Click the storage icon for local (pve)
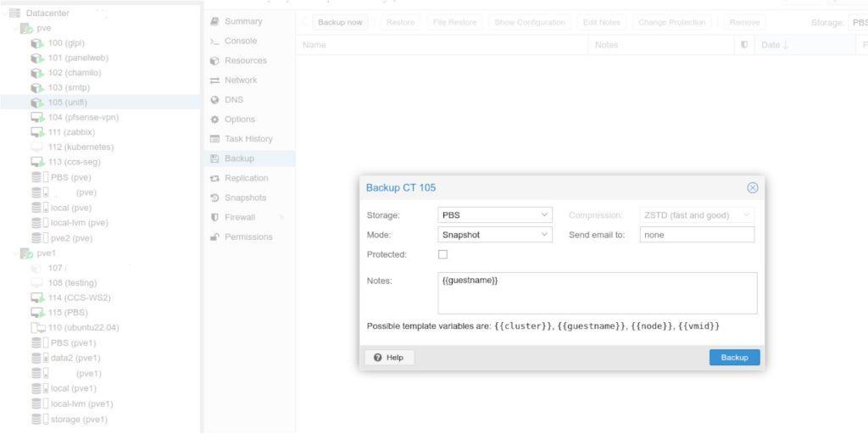868x434 pixels. (39, 208)
